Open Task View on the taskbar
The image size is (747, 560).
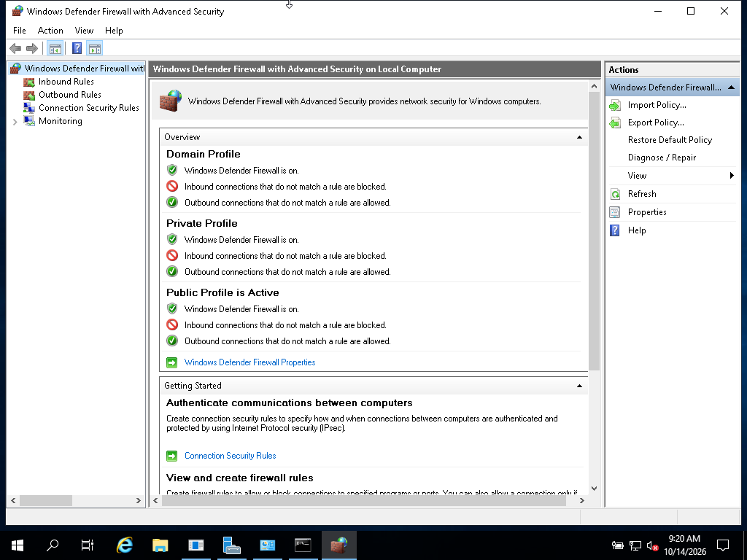pos(88,545)
